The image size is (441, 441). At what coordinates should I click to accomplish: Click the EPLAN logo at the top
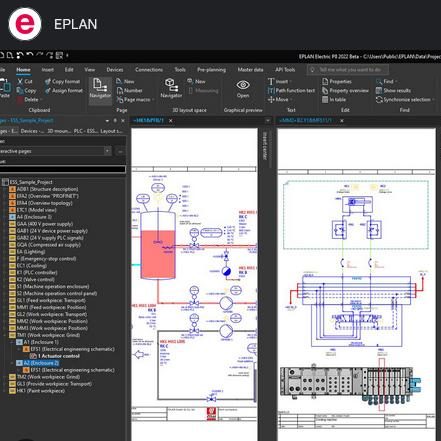(25, 24)
